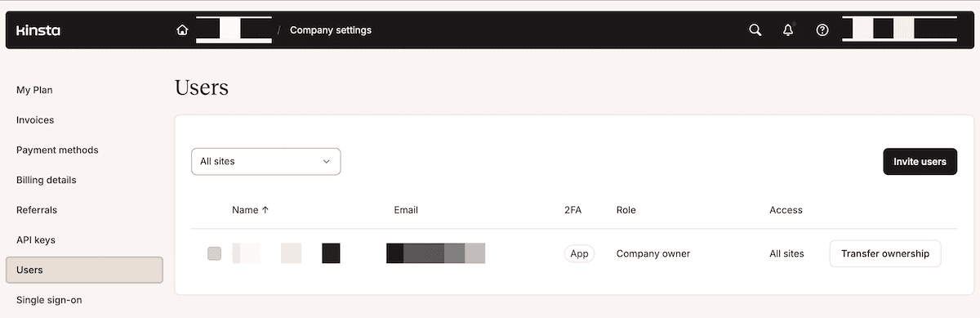Click the Kinsta logo
The width and height of the screenshot is (980, 318).
pyautogui.click(x=38, y=30)
